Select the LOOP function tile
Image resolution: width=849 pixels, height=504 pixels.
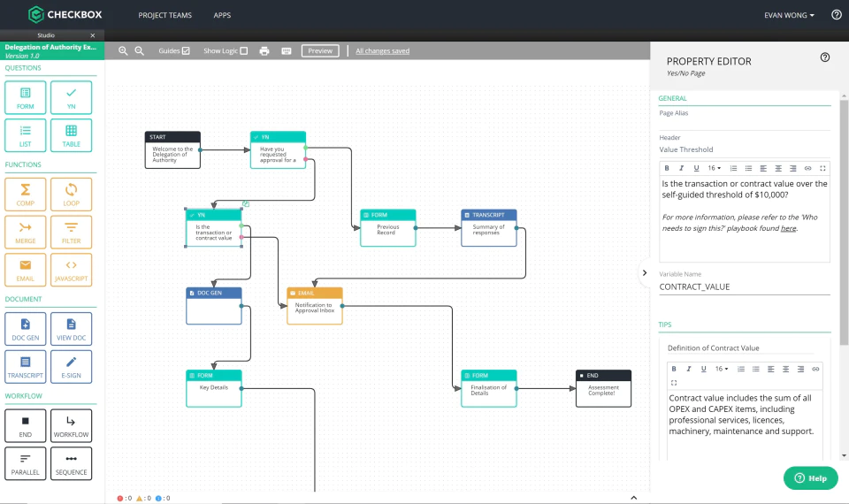point(71,195)
